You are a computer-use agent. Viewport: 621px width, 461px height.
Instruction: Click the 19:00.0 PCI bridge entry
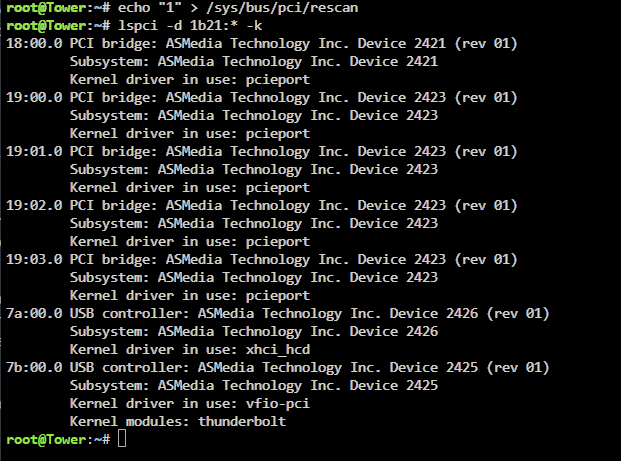[x=260, y=97]
